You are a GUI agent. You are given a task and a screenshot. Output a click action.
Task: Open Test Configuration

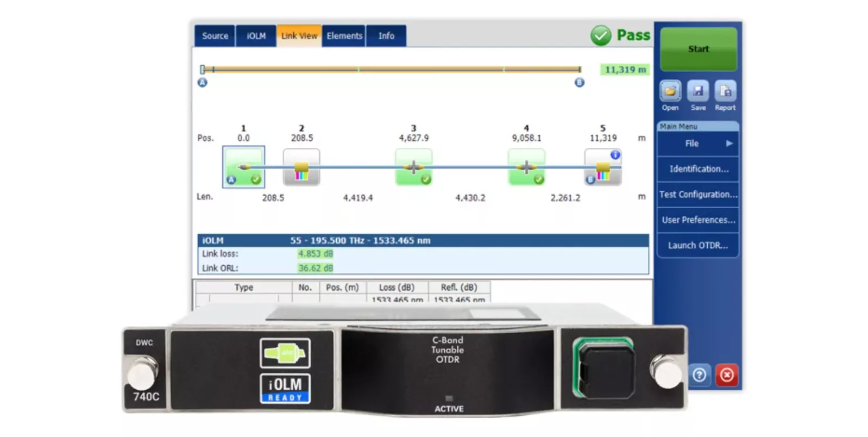(x=698, y=195)
